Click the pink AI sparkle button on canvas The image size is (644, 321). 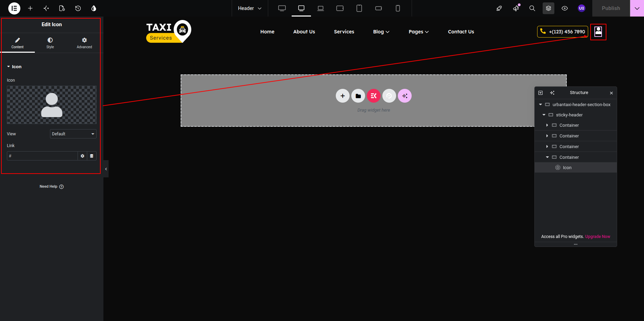point(405,96)
